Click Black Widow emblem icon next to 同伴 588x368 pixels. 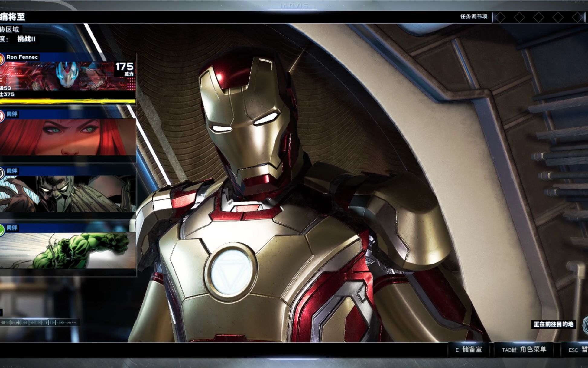coord(2,116)
